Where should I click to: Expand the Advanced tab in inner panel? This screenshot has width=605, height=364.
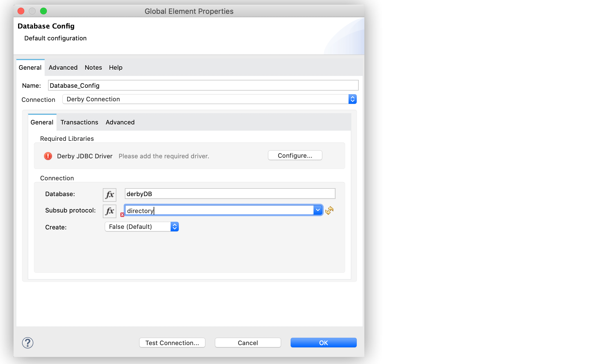(x=120, y=122)
